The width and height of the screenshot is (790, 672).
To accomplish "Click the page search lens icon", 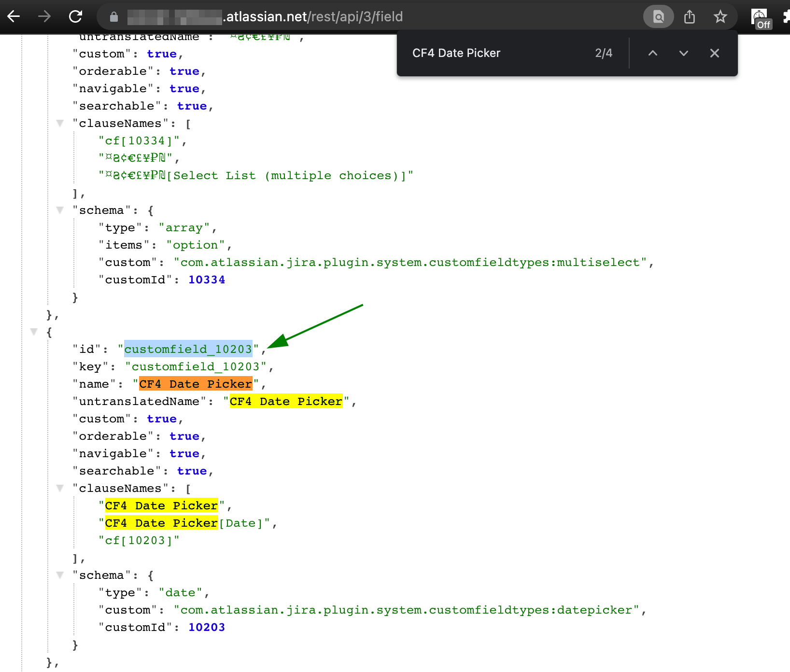I will click(x=658, y=17).
